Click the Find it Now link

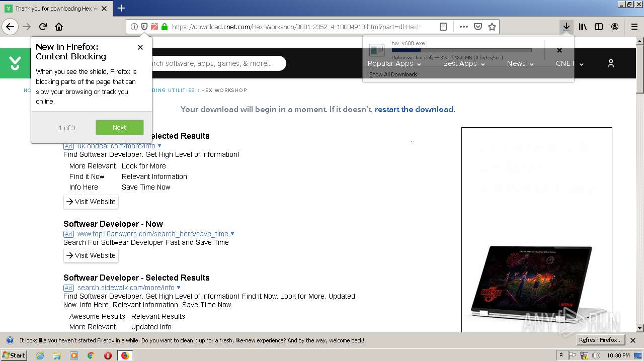pyautogui.click(x=87, y=176)
